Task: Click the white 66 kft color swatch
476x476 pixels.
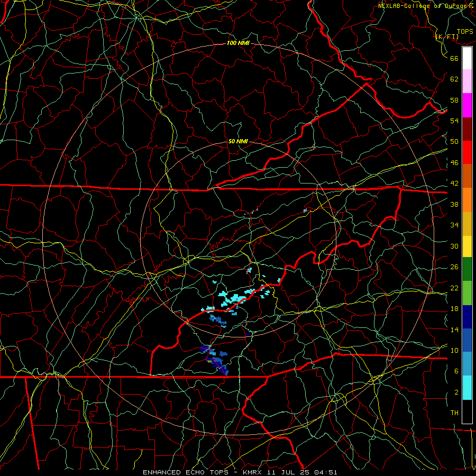Action: (x=467, y=58)
